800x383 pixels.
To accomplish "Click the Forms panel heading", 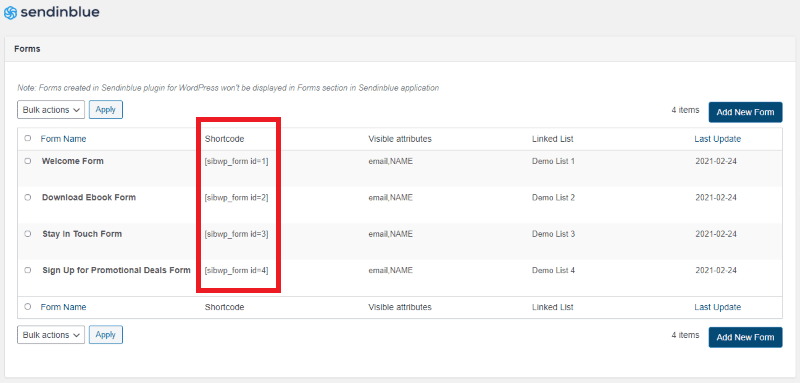I will click(27, 49).
